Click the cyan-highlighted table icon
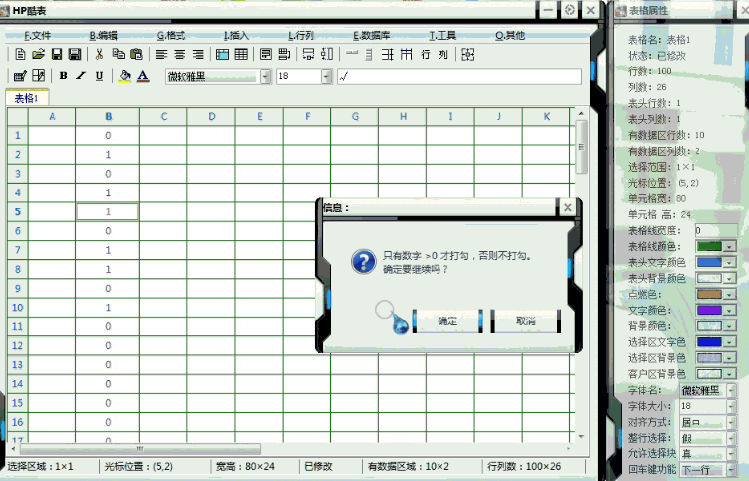 point(222,54)
